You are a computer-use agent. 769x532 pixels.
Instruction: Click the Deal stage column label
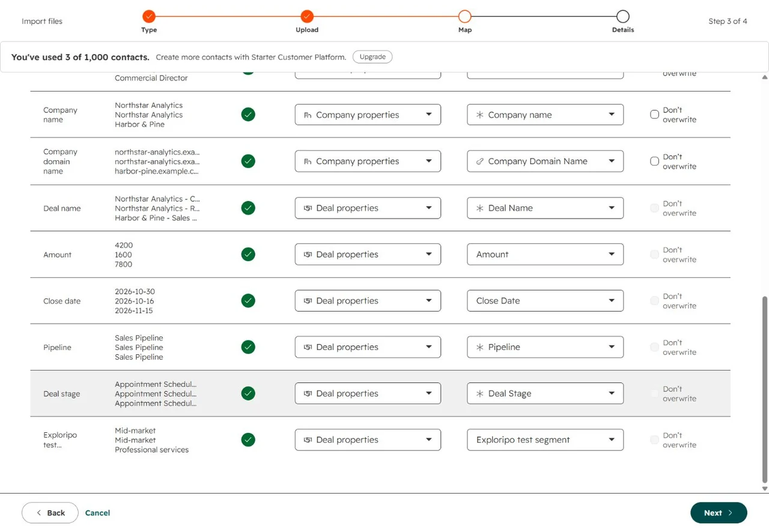61,394
